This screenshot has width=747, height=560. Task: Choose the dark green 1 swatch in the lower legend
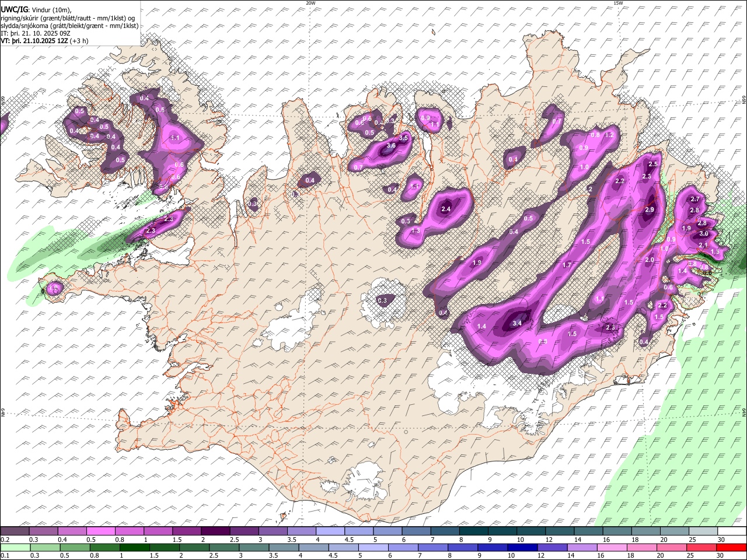point(135,547)
